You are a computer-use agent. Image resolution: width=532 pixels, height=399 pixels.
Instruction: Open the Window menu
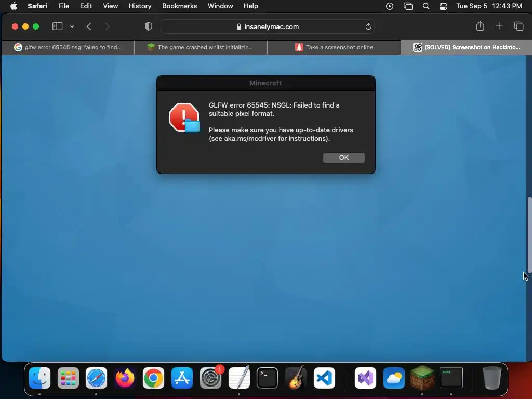(x=220, y=6)
